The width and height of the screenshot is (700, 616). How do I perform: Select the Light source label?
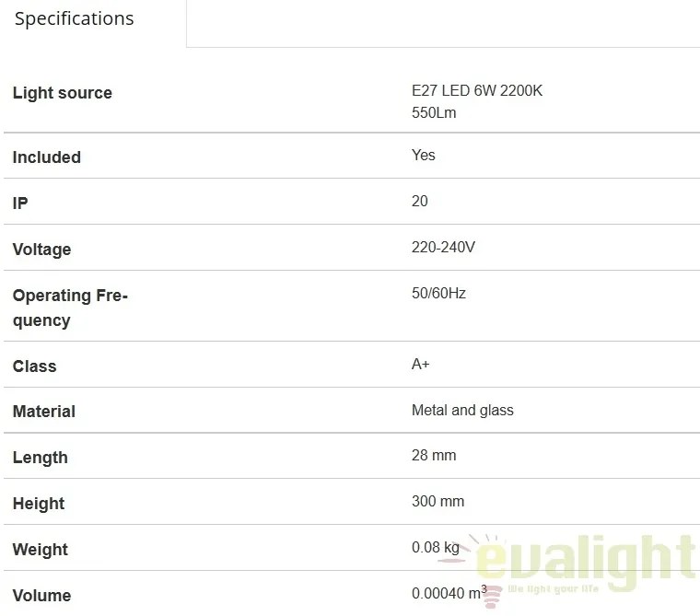coord(63,93)
